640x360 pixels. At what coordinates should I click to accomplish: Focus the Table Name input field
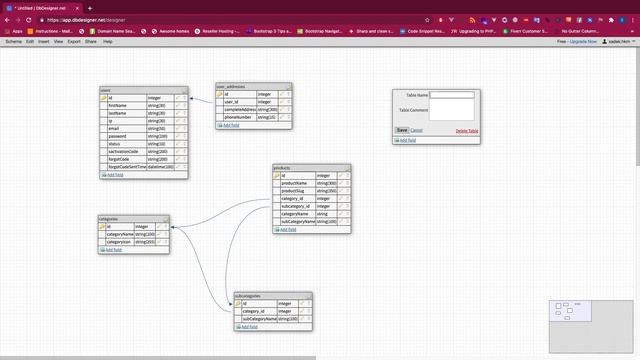click(452, 95)
